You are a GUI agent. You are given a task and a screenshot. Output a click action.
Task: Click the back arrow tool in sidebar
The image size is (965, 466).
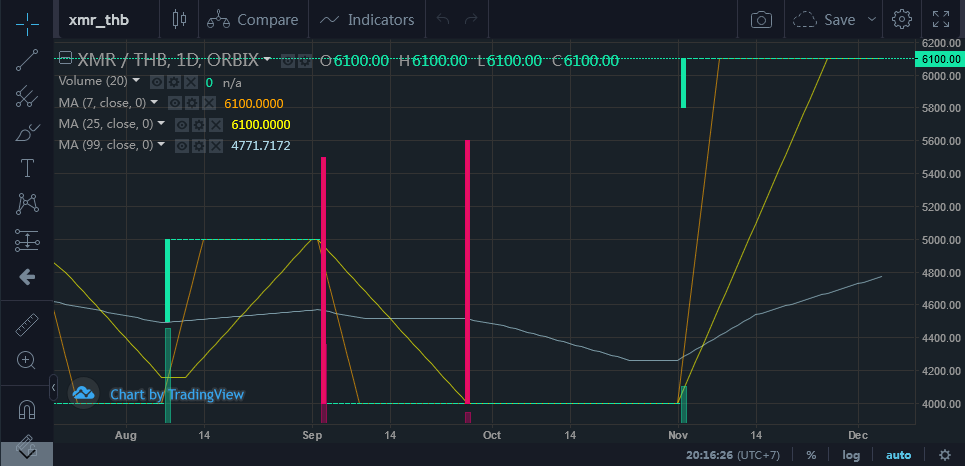pos(26,277)
